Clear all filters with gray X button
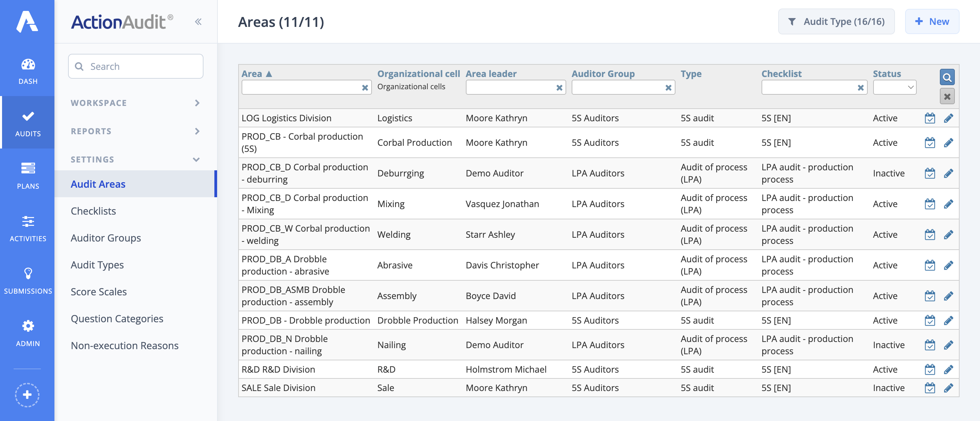This screenshot has width=980, height=421. click(947, 96)
